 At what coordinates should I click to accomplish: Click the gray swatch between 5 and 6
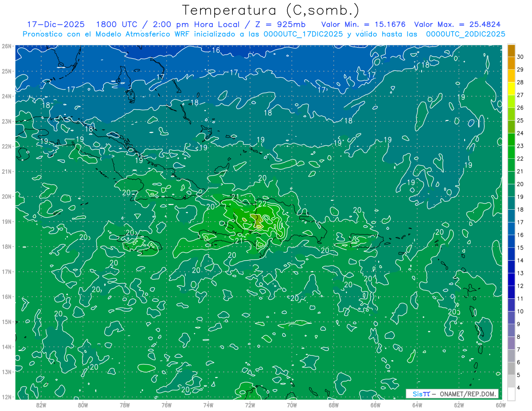click(x=511, y=368)
